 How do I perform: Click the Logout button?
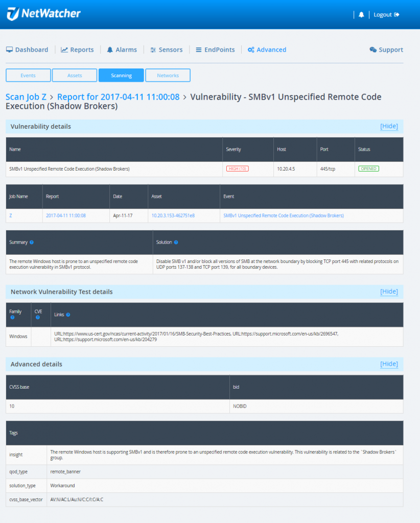pos(386,14)
